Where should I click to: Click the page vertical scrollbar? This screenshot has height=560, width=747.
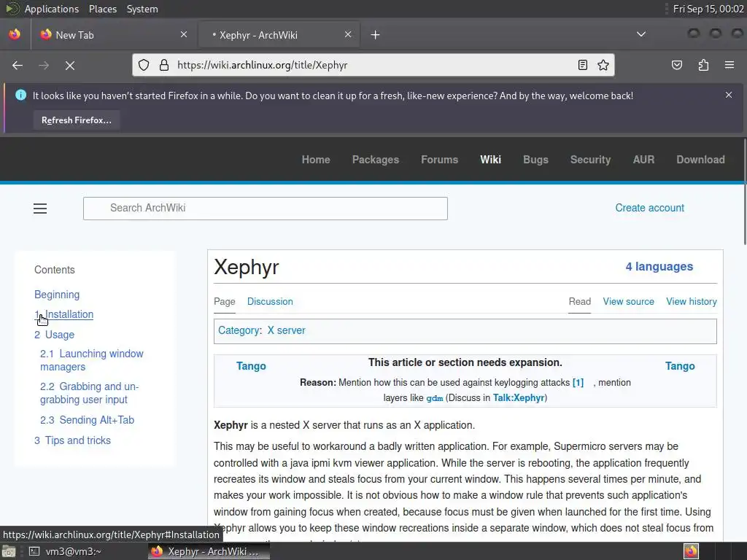745,190
